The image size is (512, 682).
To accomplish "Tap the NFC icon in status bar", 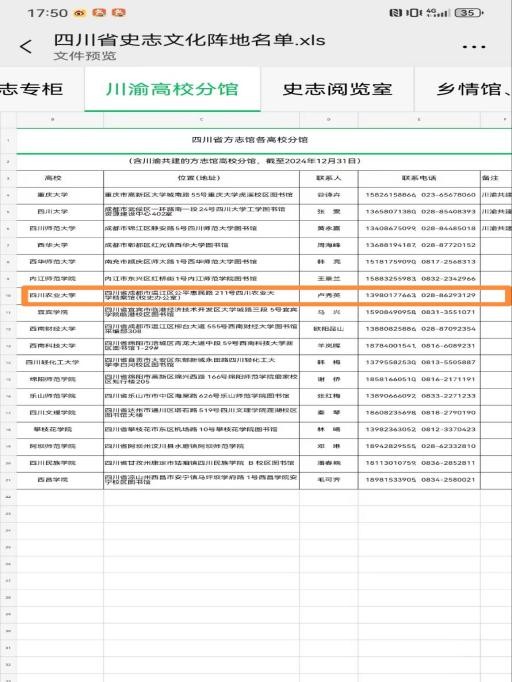I will [x=395, y=13].
